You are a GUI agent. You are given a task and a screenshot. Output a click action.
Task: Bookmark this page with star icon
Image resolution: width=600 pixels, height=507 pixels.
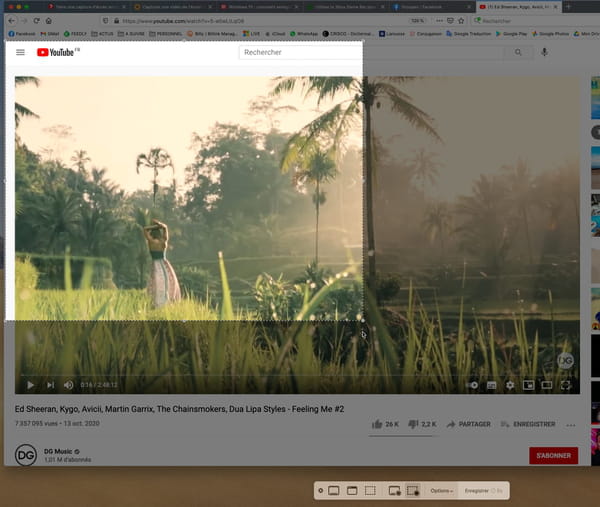(x=461, y=21)
